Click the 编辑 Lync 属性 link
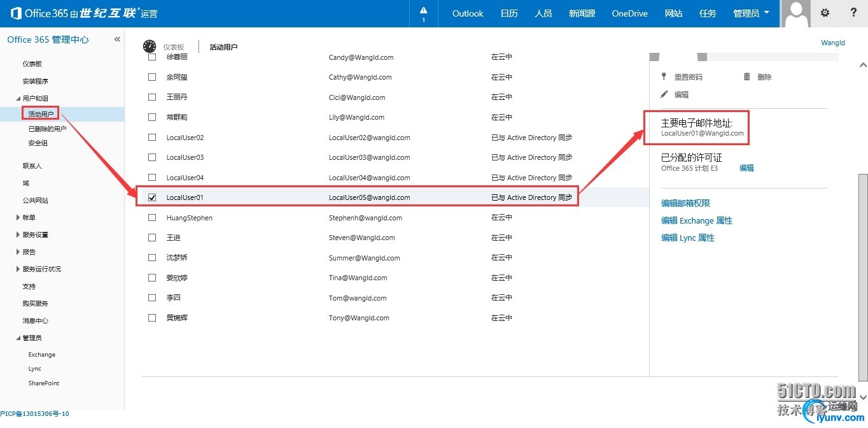Screen dimensions: 868x428 click(x=688, y=238)
